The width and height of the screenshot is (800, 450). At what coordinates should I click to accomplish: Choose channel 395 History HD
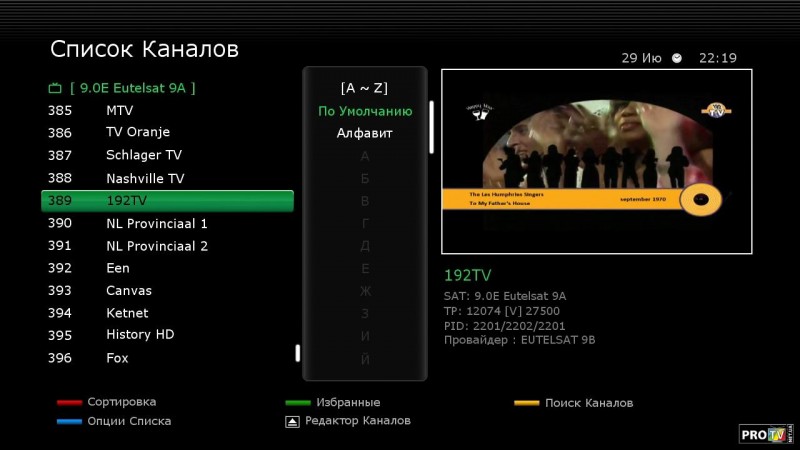point(140,335)
